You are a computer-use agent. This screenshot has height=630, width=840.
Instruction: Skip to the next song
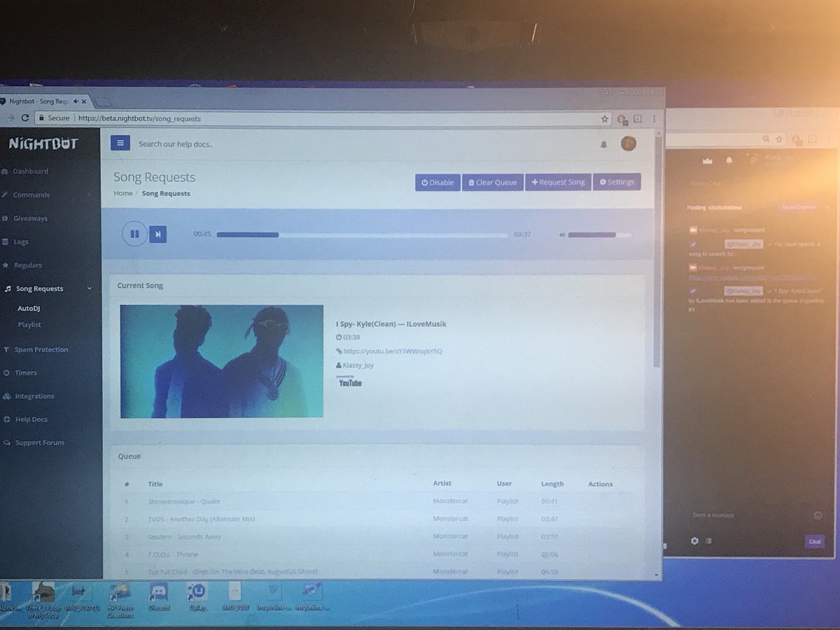coord(158,234)
